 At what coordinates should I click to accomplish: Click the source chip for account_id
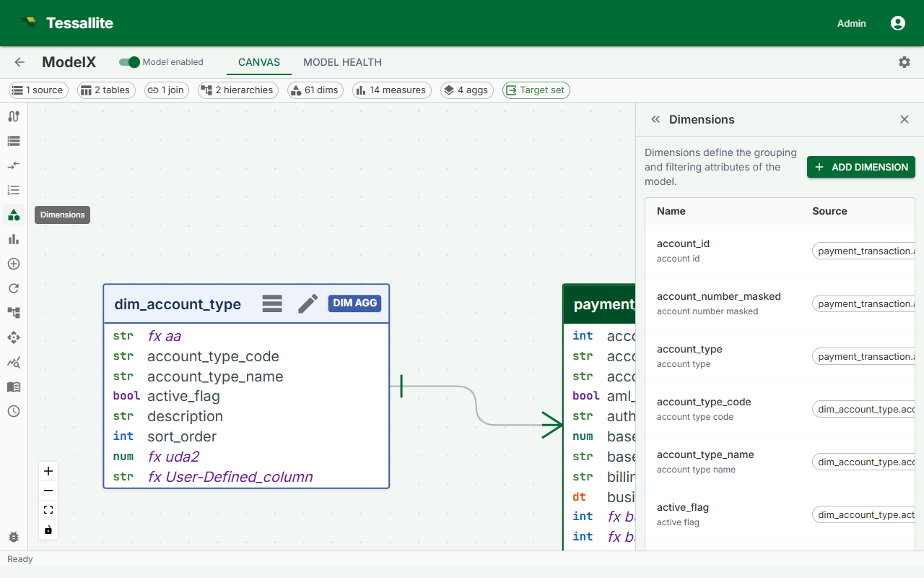coord(864,251)
